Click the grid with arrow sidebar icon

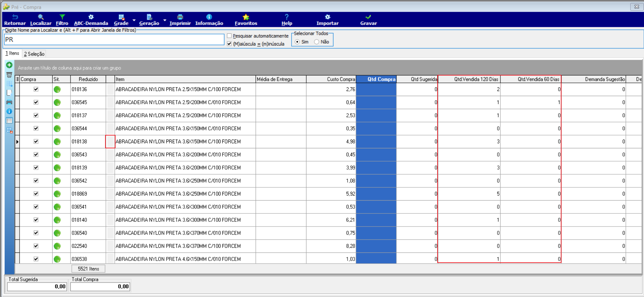point(9,84)
